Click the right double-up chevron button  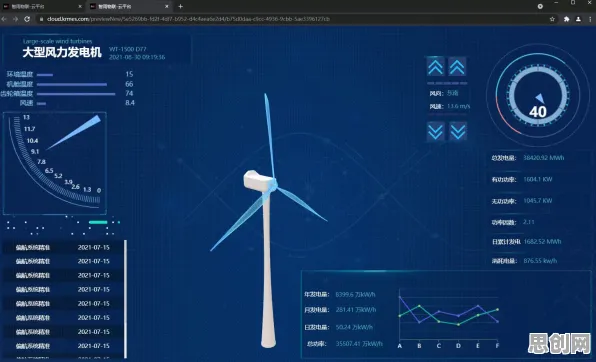click(x=457, y=67)
